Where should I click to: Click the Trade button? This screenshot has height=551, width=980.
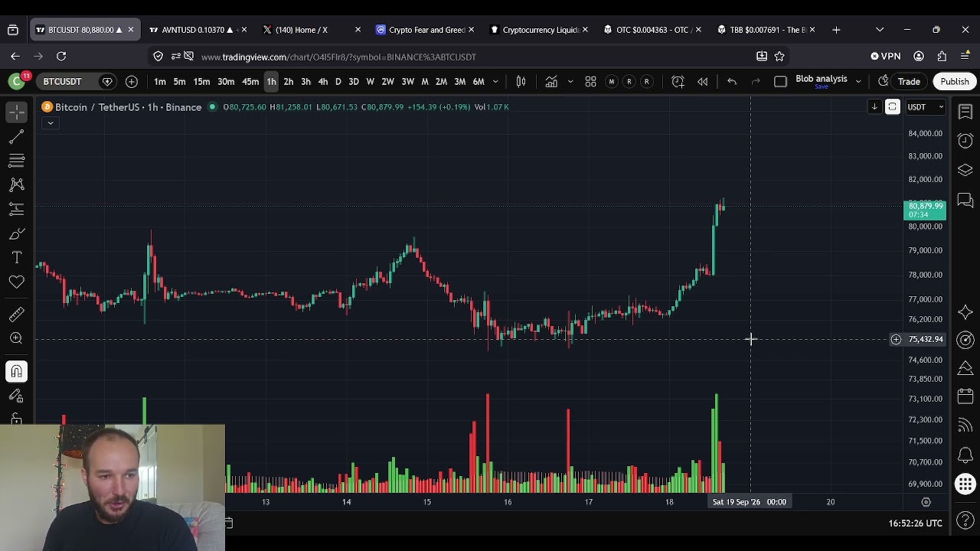[x=909, y=81]
